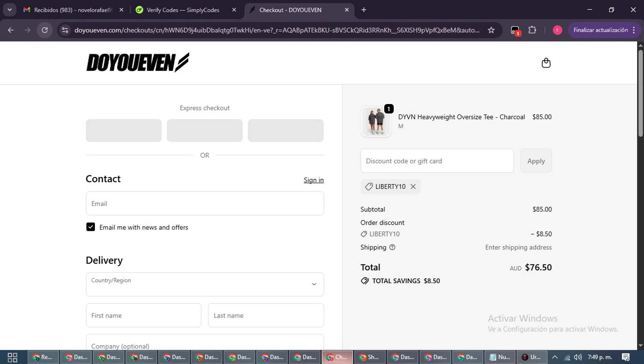Open Windows Task View icon
This screenshot has height=364, width=644.
12,357
